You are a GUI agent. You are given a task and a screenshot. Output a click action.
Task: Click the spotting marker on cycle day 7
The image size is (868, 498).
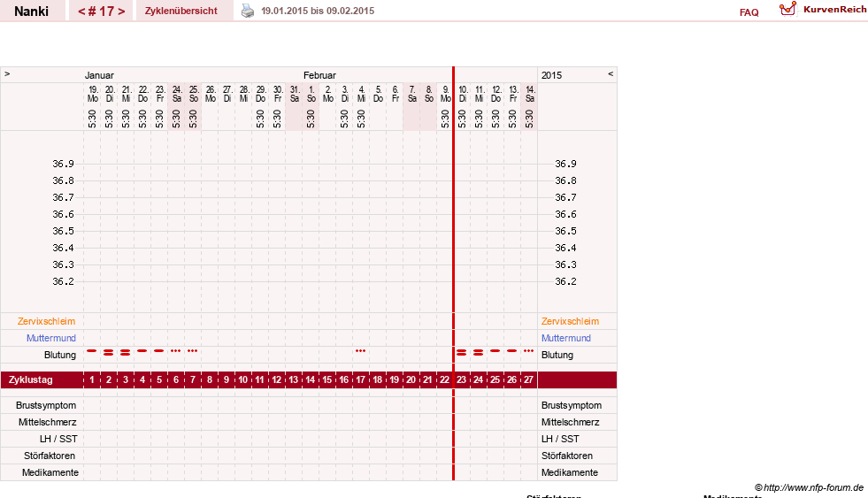[192, 351]
